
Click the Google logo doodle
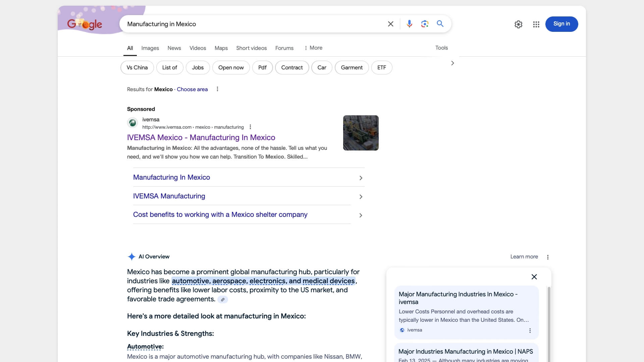[85, 24]
